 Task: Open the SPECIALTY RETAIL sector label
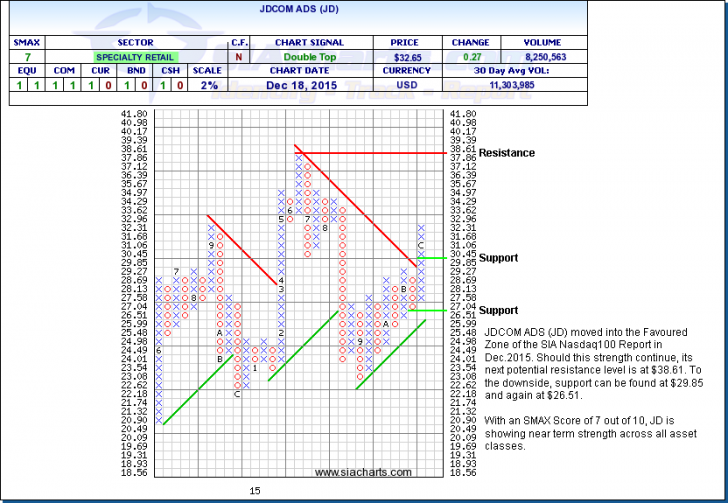click(131, 59)
